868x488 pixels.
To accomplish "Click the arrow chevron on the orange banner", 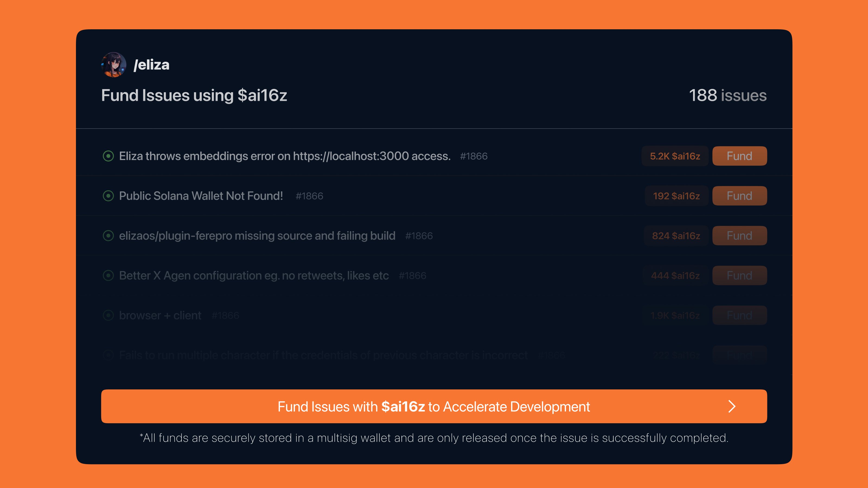I will coord(732,406).
